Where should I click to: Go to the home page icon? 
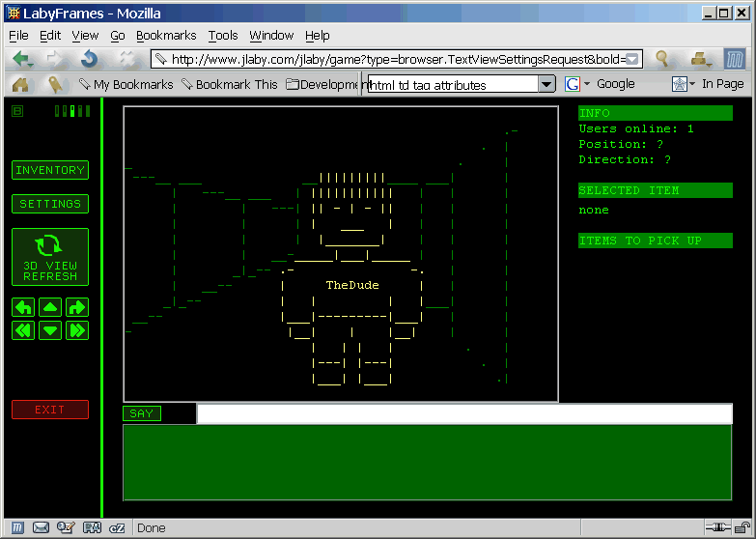20,84
